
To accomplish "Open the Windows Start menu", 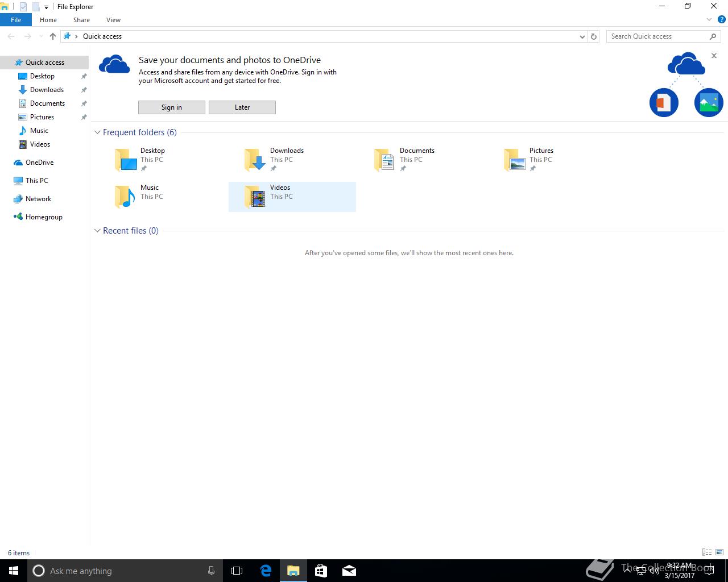I will (14, 571).
